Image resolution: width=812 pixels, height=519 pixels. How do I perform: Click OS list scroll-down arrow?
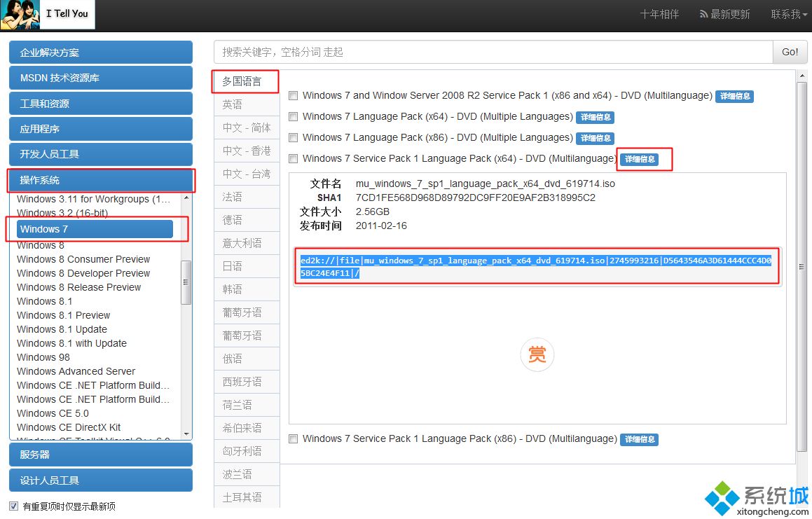[x=186, y=434]
